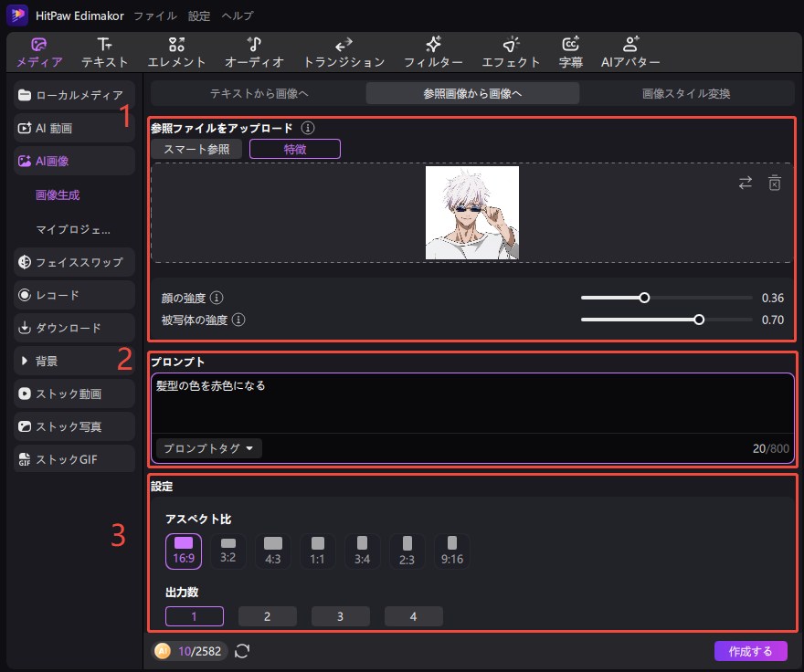Select the スマート参照 mode
The image size is (804, 672).
[x=196, y=149]
